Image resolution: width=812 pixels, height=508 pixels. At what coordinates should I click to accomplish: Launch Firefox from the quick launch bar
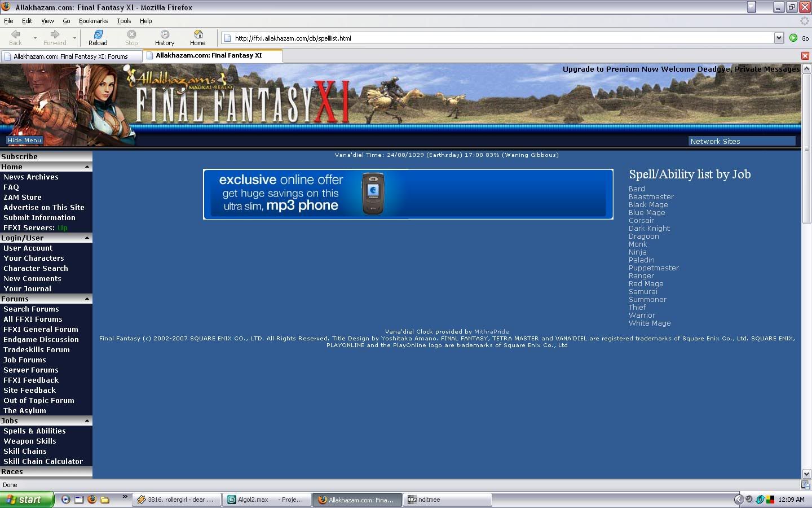tap(92, 500)
